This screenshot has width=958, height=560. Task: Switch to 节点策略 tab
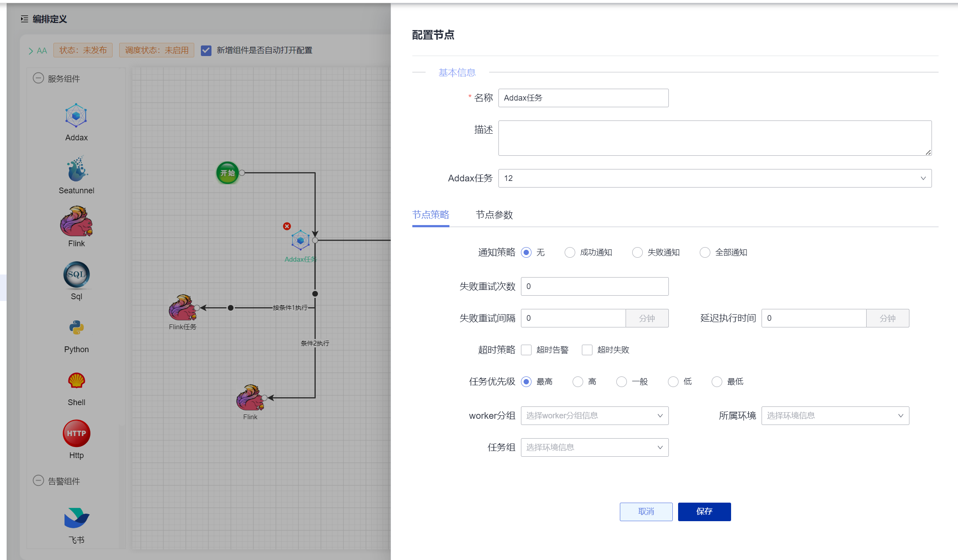[x=430, y=215]
